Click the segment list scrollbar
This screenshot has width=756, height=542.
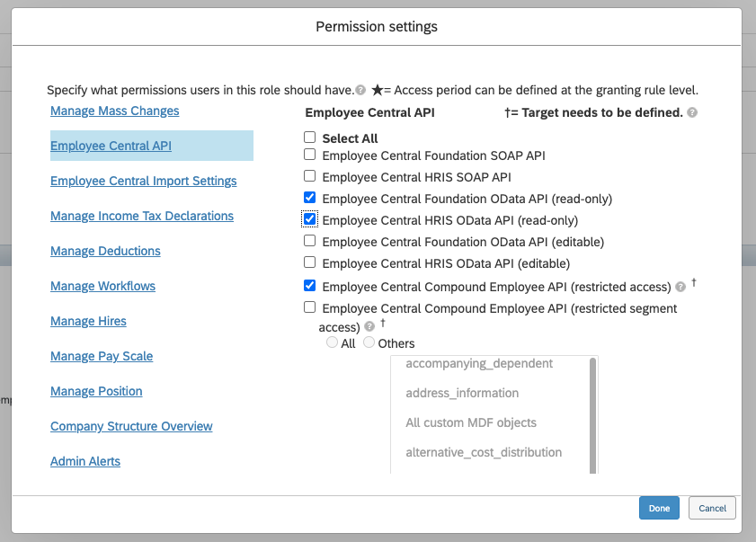(591, 413)
